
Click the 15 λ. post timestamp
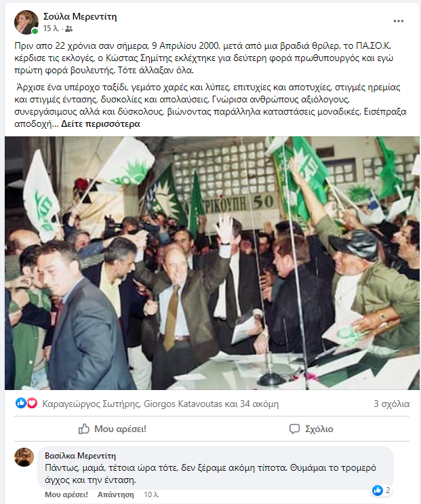(x=51, y=28)
